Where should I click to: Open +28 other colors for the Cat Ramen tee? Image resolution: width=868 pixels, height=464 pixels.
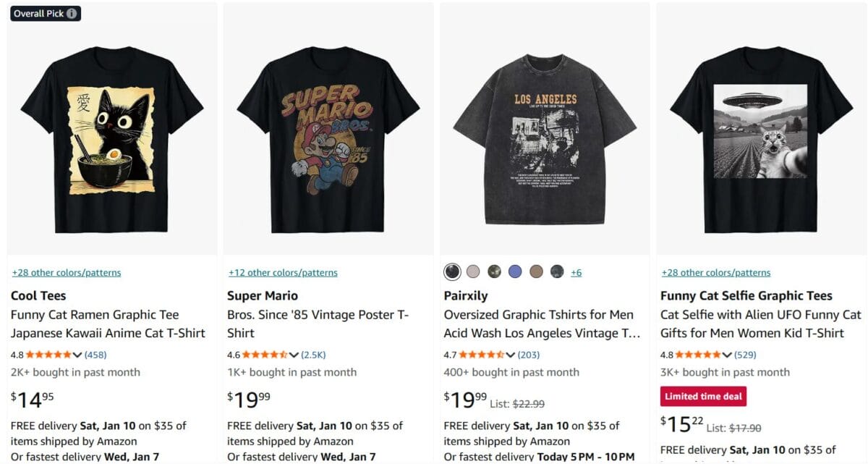point(66,272)
